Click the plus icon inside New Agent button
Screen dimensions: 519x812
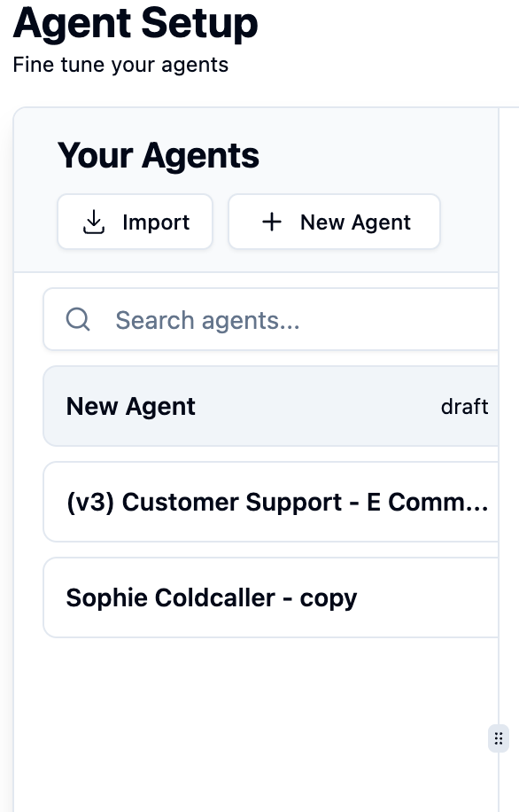click(272, 222)
